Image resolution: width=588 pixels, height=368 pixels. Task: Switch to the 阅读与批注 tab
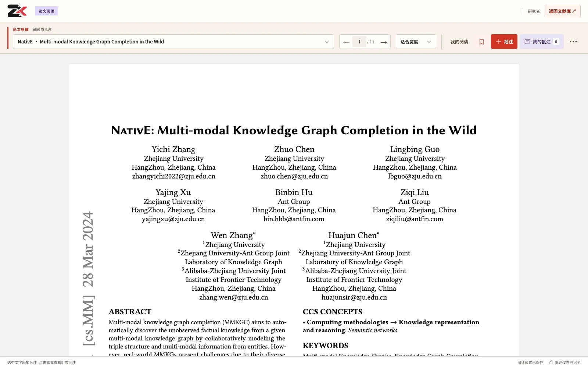[x=42, y=29]
